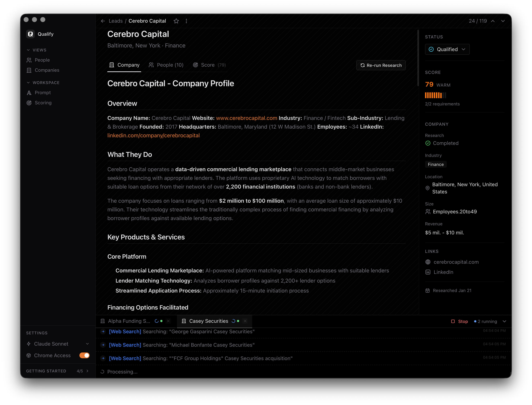The image size is (532, 405).
Task: Click the employees size icon
Action: (428, 212)
